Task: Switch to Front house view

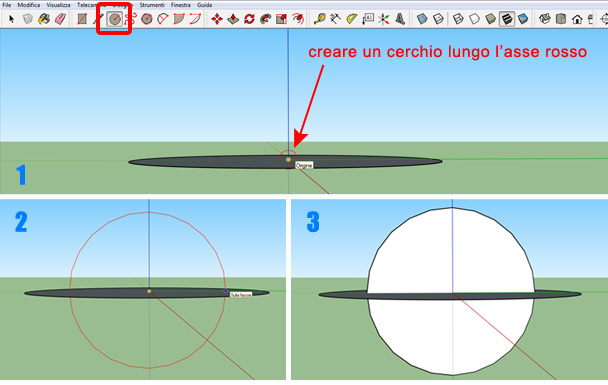Action: 577,19
